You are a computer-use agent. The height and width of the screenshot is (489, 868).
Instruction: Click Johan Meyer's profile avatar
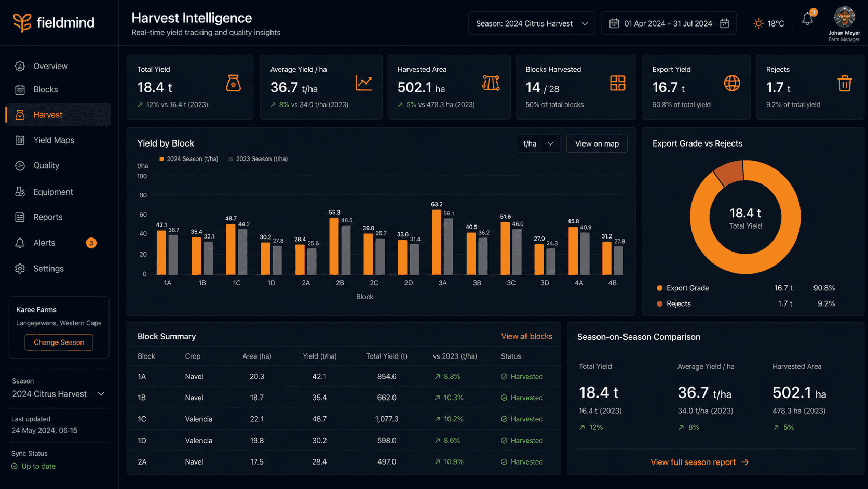pyautogui.click(x=844, y=17)
